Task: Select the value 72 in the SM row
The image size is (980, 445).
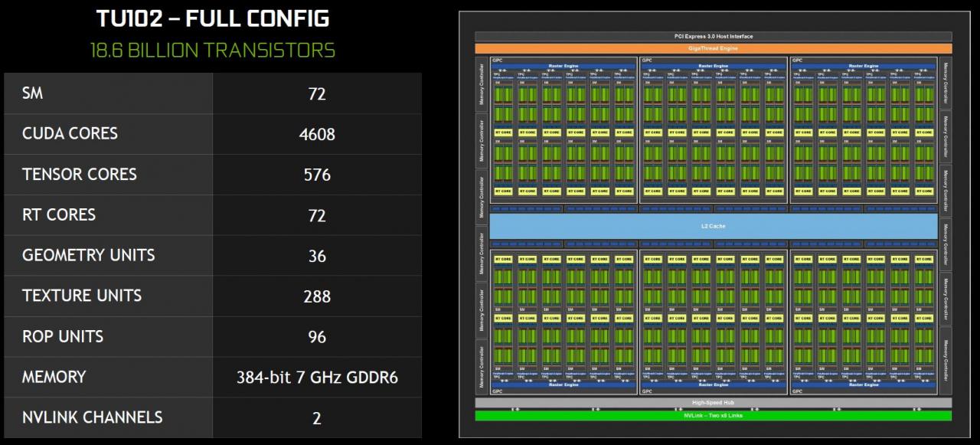Action: 317,93
